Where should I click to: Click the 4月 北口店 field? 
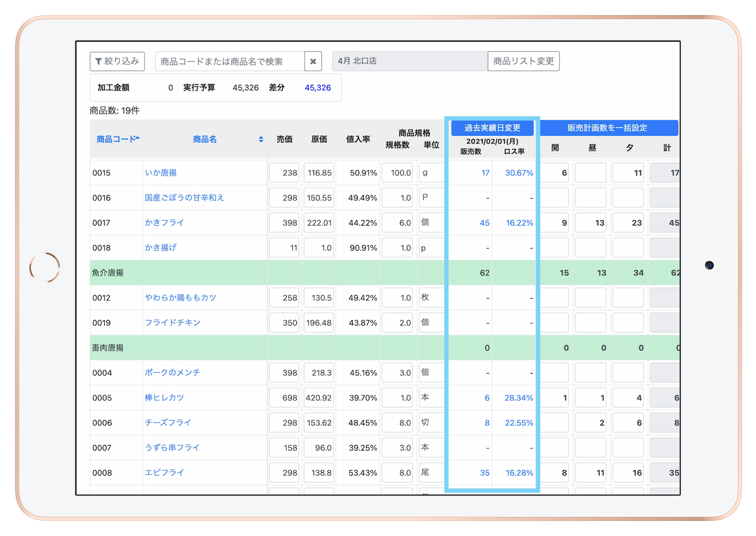410,61
